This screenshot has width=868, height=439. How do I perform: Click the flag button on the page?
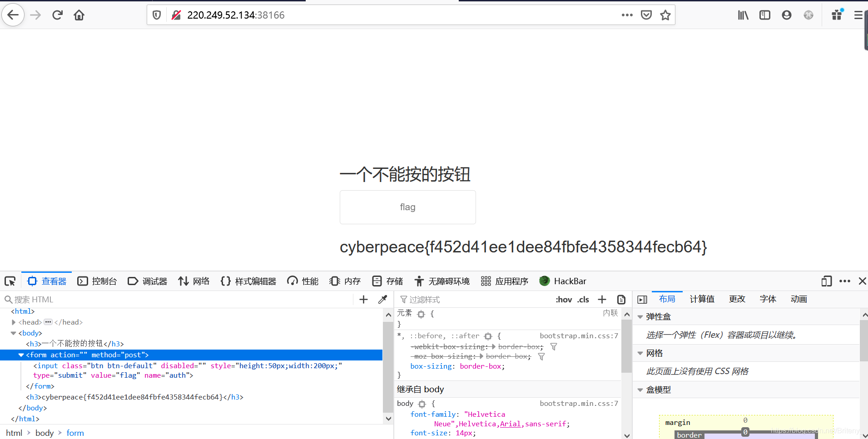[407, 207]
